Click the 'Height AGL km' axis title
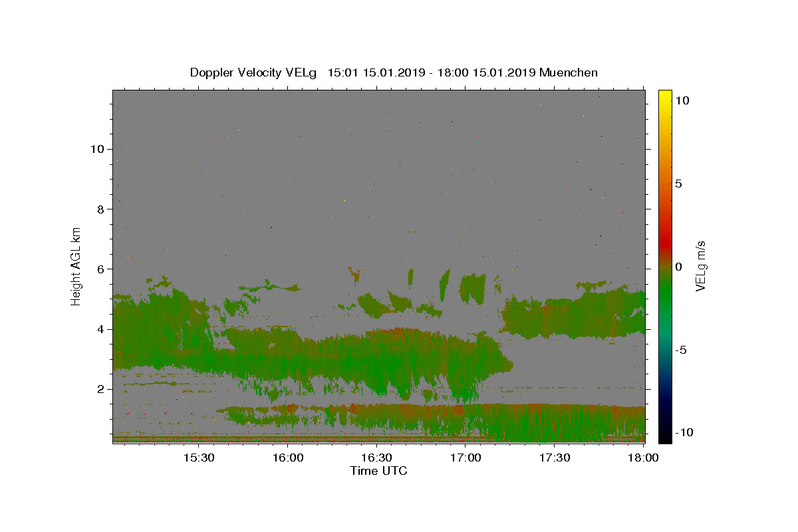Viewport: 798px width, 532px height. [x=76, y=266]
